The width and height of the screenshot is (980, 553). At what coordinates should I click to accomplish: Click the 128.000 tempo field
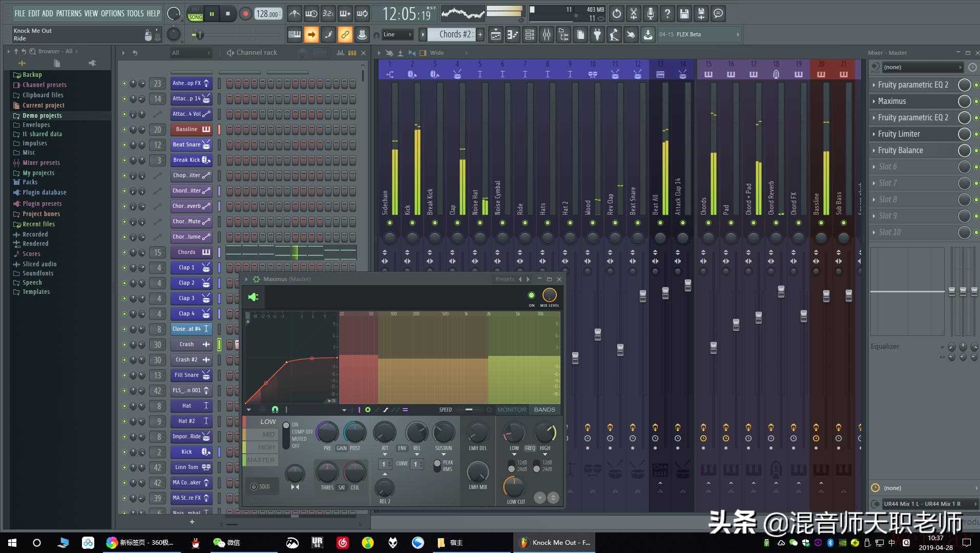[x=267, y=14]
